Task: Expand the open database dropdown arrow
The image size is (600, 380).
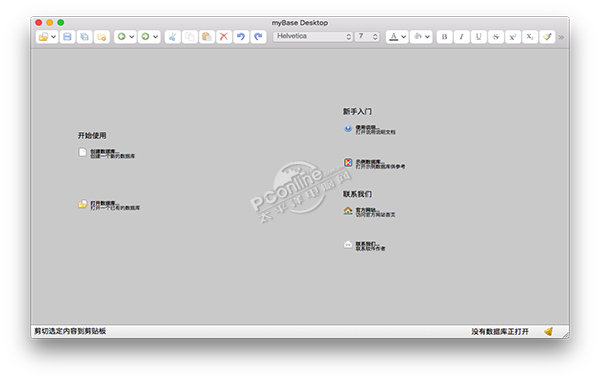Action: [x=54, y=37]
